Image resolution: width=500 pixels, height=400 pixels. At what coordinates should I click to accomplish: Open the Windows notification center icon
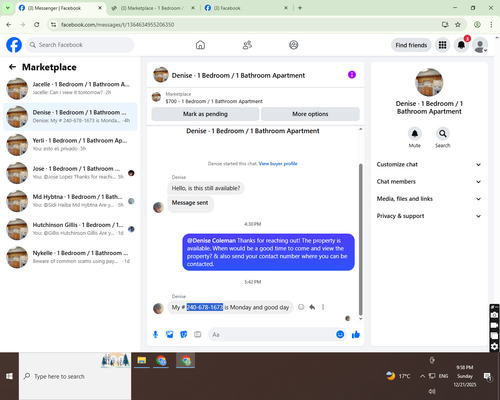point(488,376)
